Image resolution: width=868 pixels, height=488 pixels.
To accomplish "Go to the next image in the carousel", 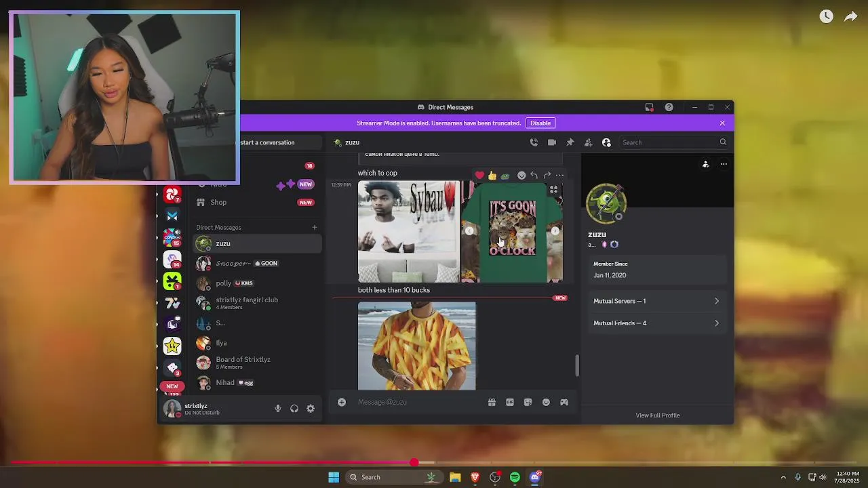I will coord(555,231).
